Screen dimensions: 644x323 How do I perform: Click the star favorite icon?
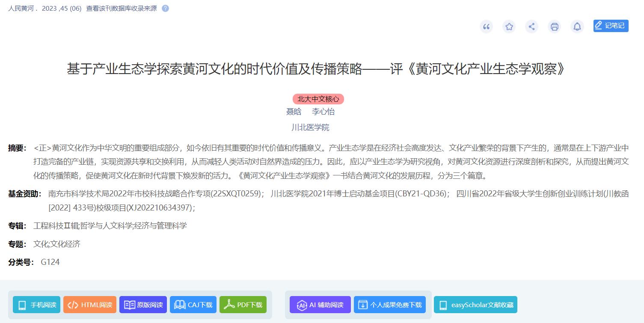click(x=509, y=27)
